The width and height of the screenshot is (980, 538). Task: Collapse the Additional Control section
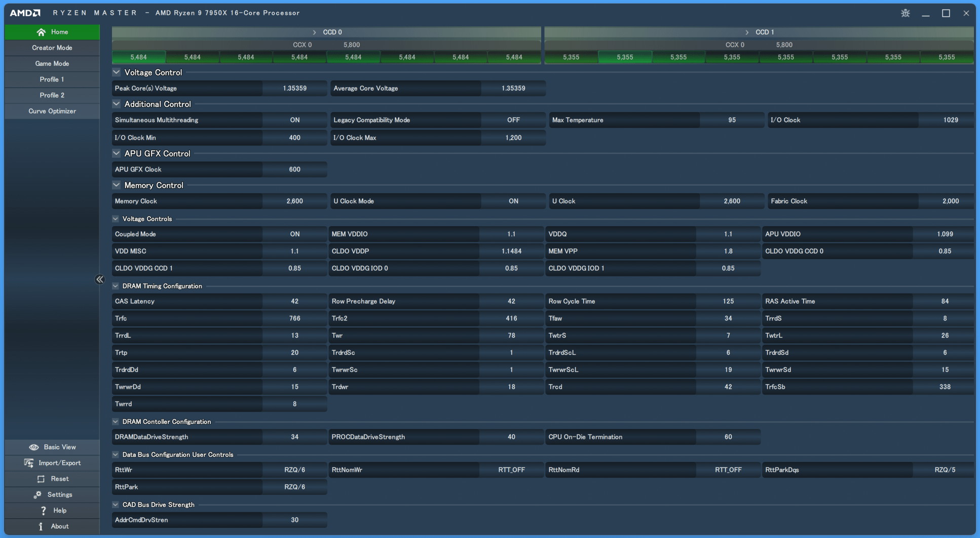(117, 104)
